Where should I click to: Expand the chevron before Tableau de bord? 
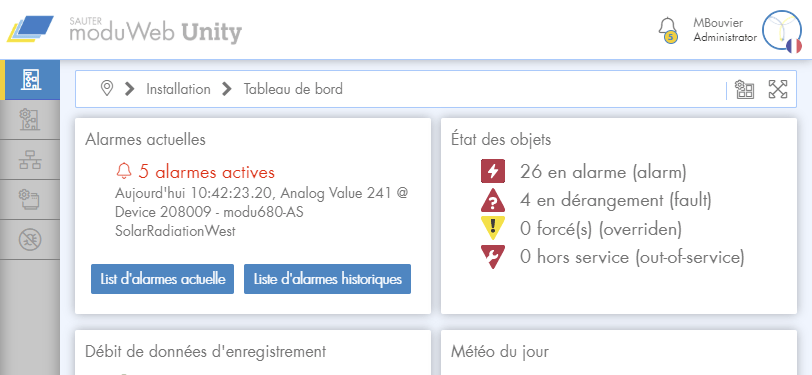pyautogui.click(x=226, y=89)
